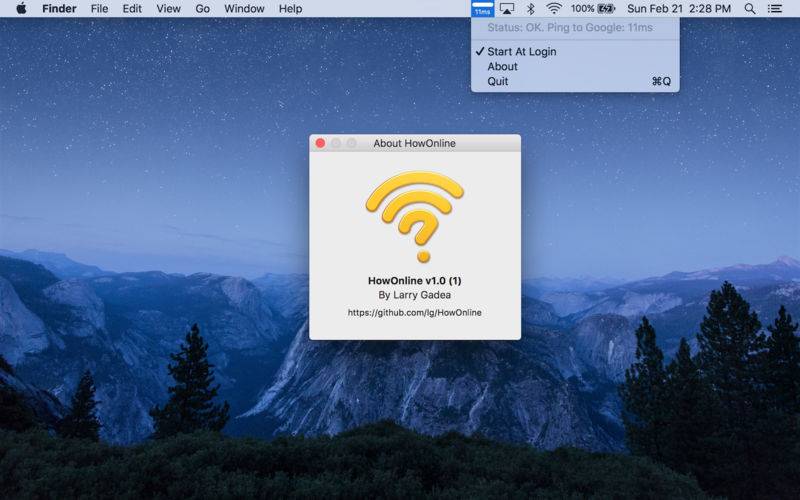Image resolution: width=800 pixels, height=500 pixels.
Task: Open the Wi-Fi status menu
Action: click(x=554, y=9)
